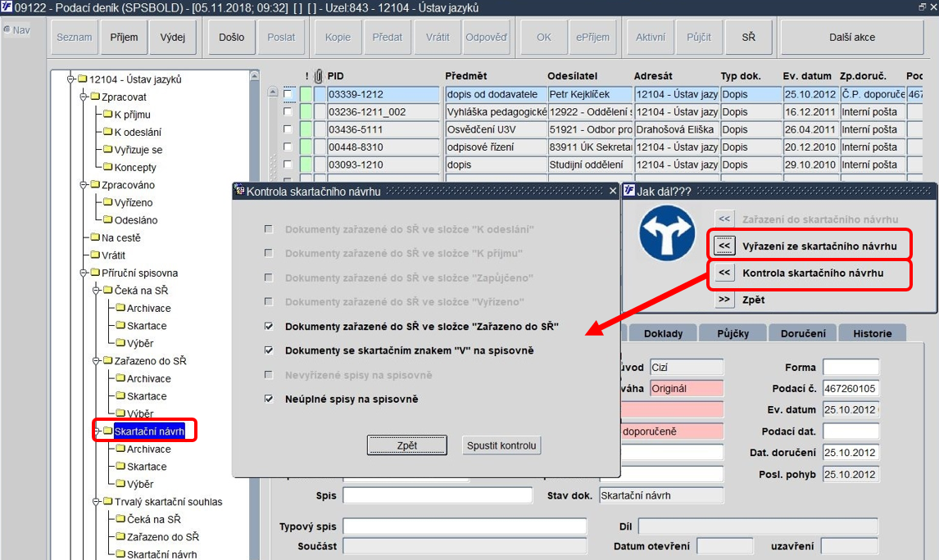Click the paperclip attachment column icon
Image resolution: width=939 pixels, height=560 pixels.
click(319, 76)
